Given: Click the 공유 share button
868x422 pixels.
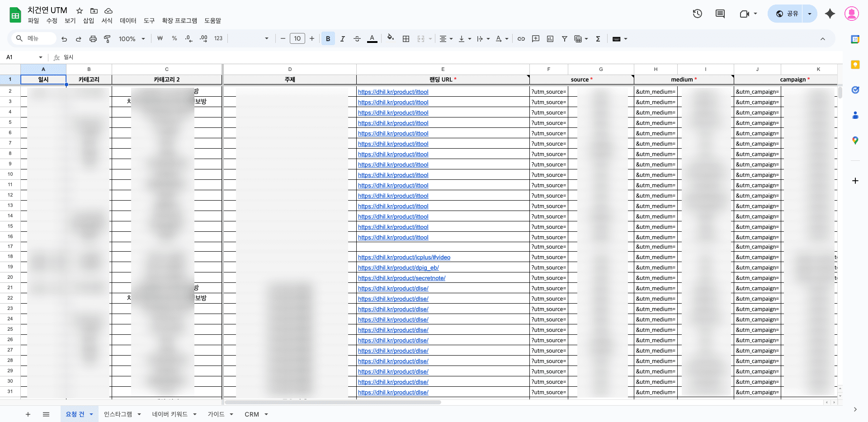Looking at the screenshot, I should point(787,14).
